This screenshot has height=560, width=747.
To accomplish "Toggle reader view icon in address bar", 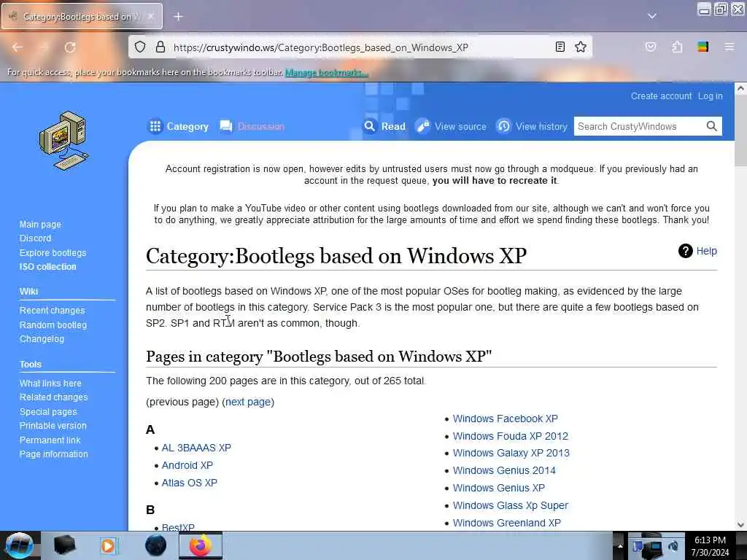I will tap(560, 47).
